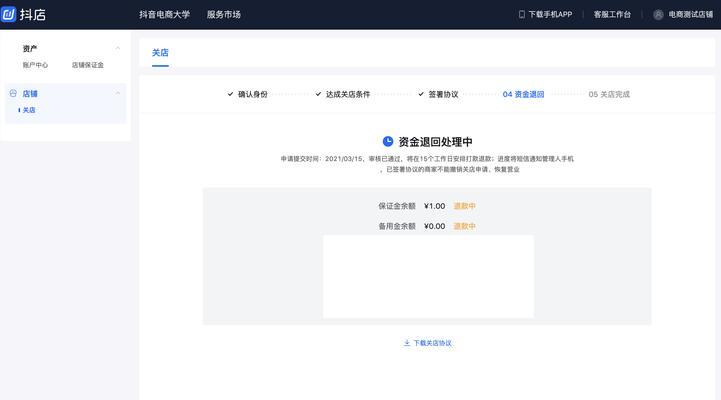The width and height of the screenshot is (721, 400).
Task: Go to 服务市场 in top navigation
Action: (224, 15)
